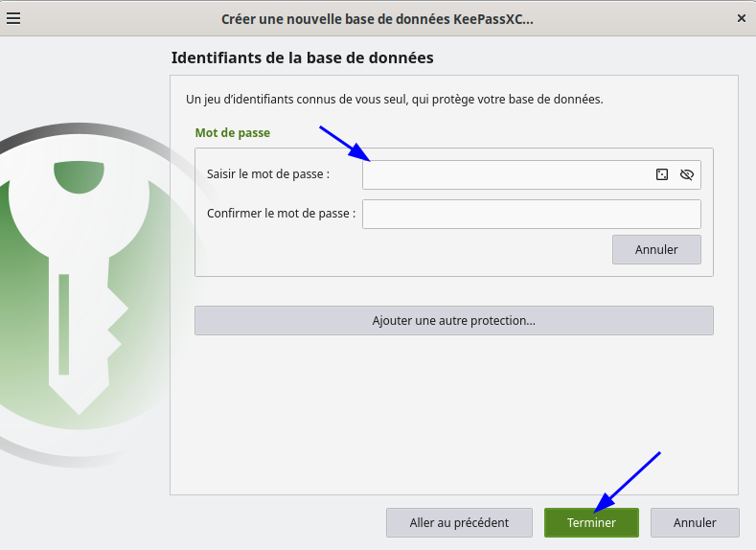Image resolution: width=756 pixels, height=550 pixels.
Task: Click 'Ajouter une autre protection...' button
Action: 453,320
